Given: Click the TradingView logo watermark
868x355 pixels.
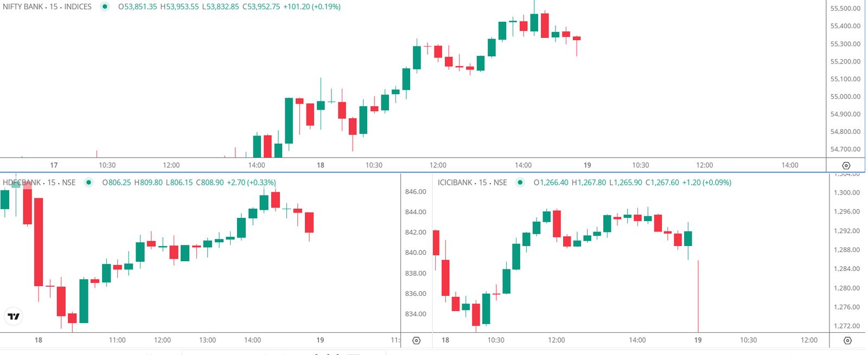Looking at the screenshot, I should pos(13,316).
